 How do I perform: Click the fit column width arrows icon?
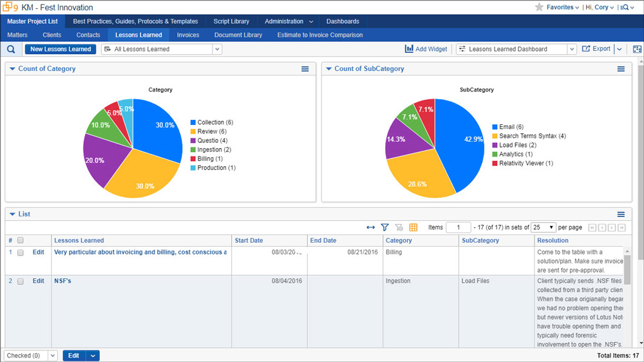370,227
